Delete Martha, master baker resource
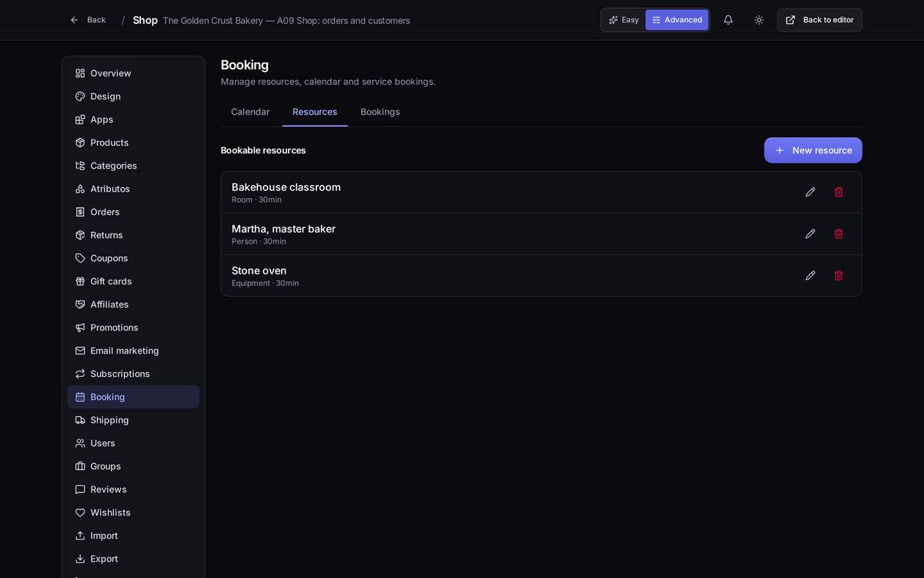Image resolution: width=924 pixels, height=578 pixels. 839,234
